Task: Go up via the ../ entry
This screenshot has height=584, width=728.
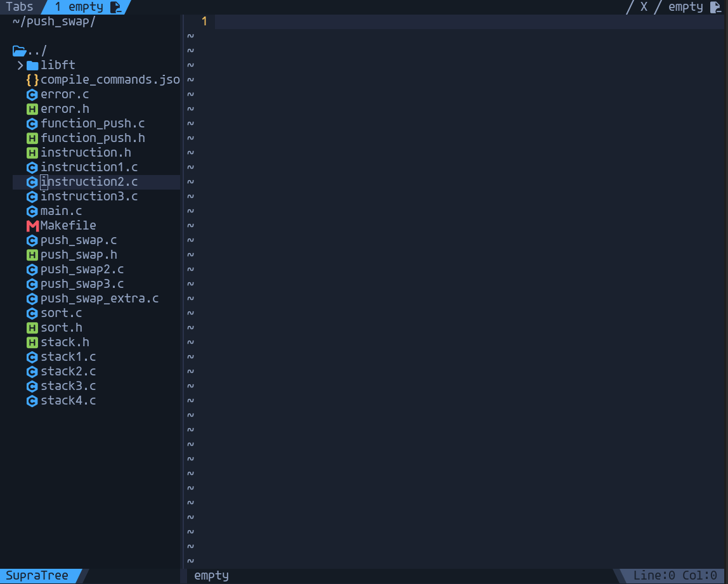Action: (37, 51)
